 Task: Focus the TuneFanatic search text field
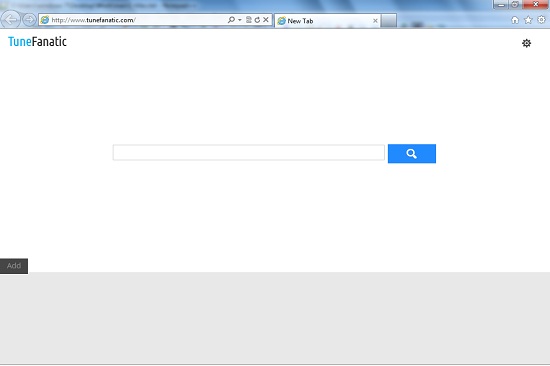click(x=249, y=153)
